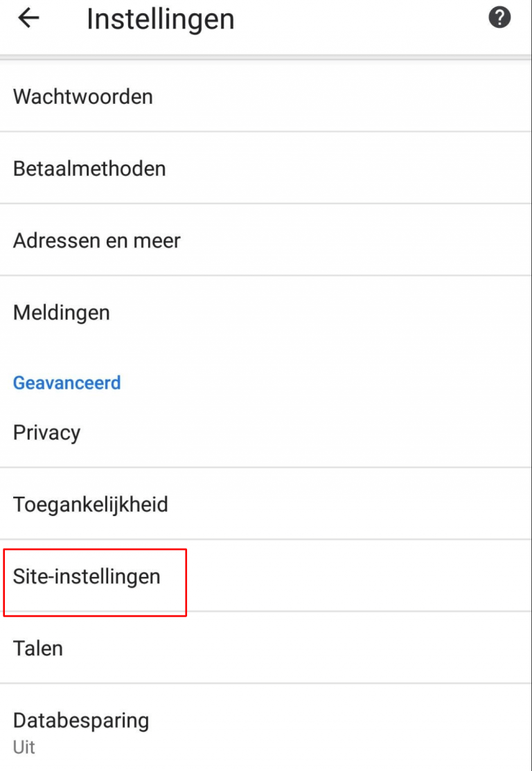This screenshot has height=771, width=532.
Task: Click the Geavanceerd section label
Action: pyautogui.click(x=66, y=382)
